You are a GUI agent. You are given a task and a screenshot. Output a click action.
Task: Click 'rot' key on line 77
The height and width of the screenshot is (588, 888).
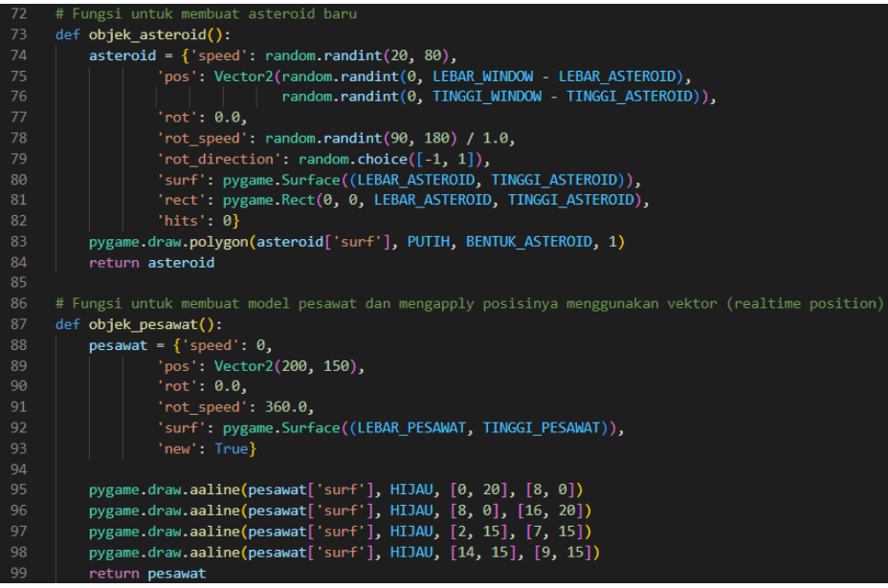[177, 118]
